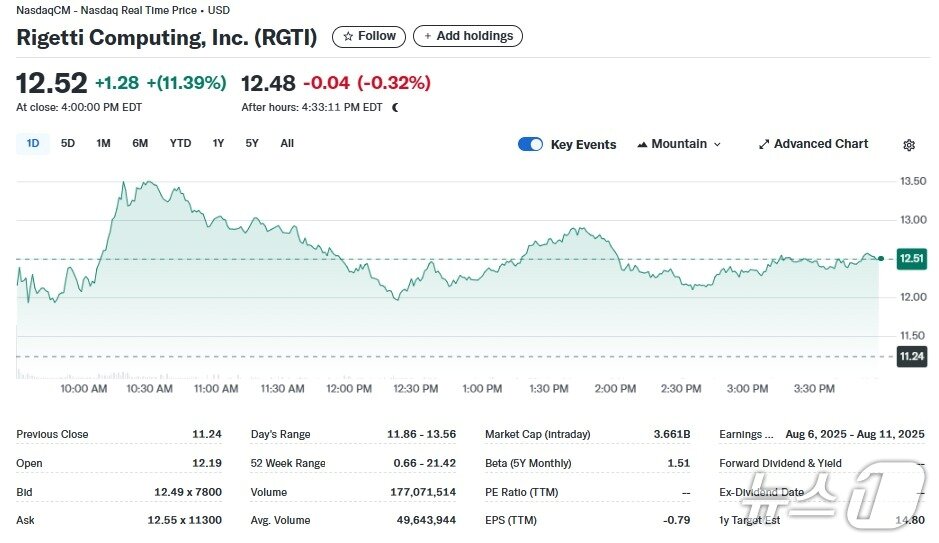
Task: Toggle the Key Events switch
Action: (530, 144)
